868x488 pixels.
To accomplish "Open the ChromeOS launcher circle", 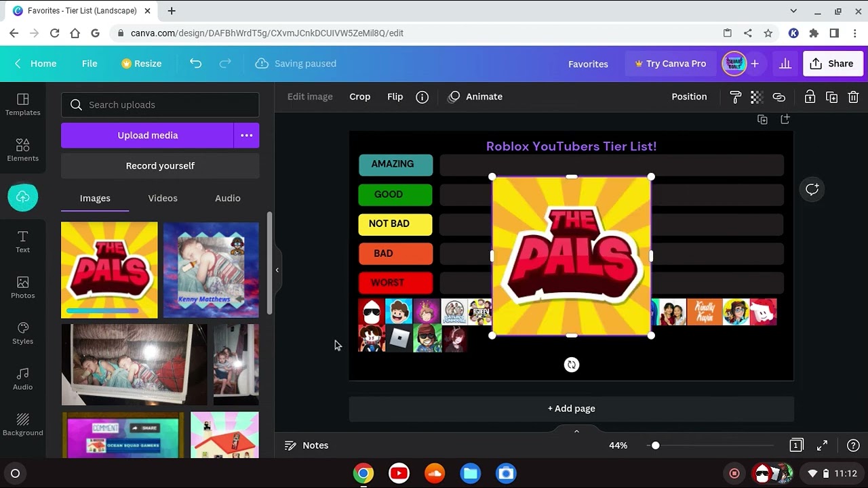I will pyautogui.click(x=15, y=473).
